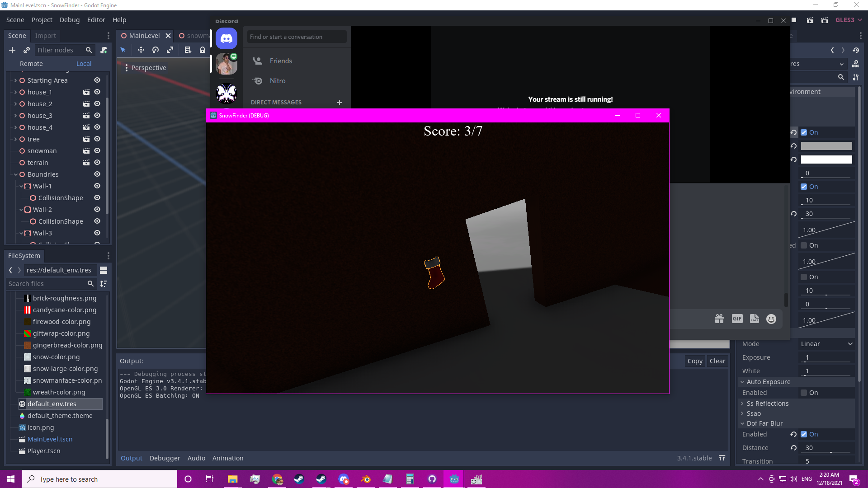Viewport: 868px width, 488px height.
Task: Open house_1 scene in editor icon
Action: pyautogui.click(x=86, y=92)
